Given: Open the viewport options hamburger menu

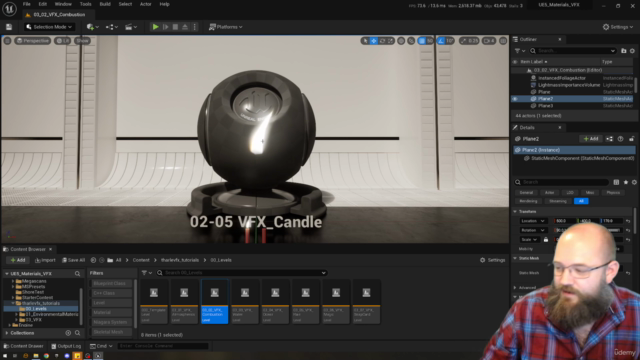Looking at the screenshot, I should (7, 41).
